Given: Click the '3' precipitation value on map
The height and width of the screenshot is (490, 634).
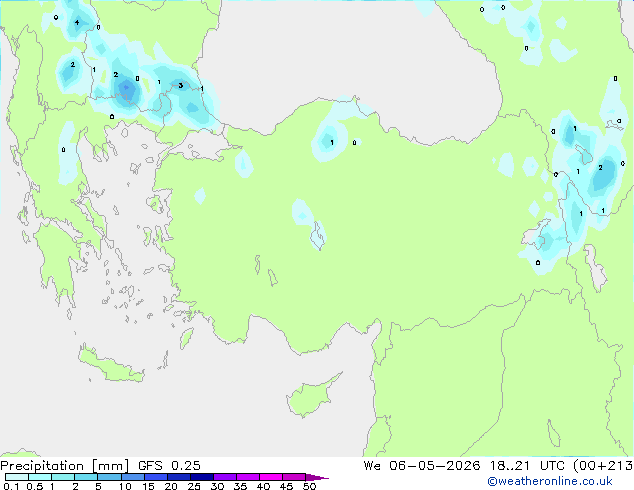Looking at the screenshot, I should 181,85.
